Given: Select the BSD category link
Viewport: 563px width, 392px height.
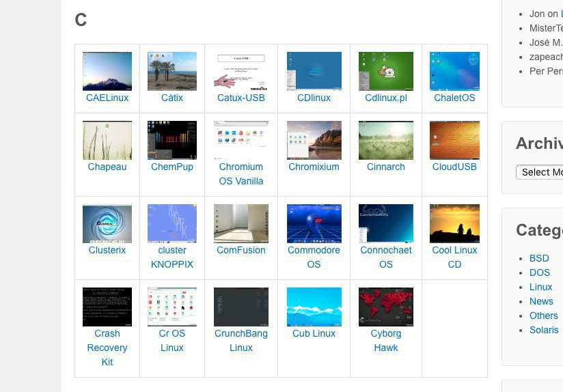Looking at the screenshot, I should point(539,258).
